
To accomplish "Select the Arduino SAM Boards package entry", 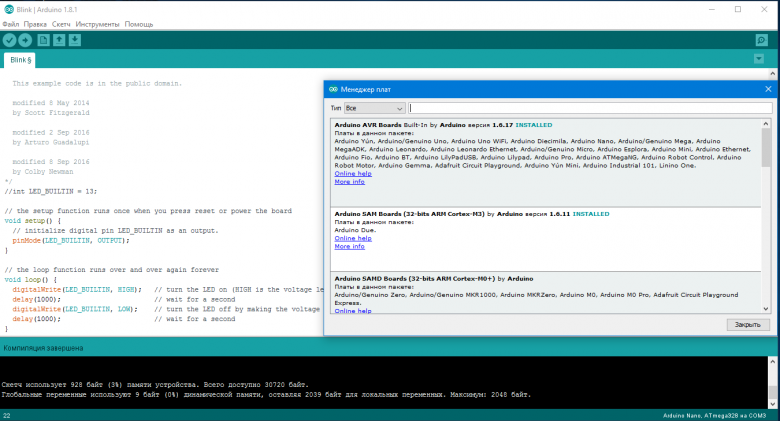I will (x=546, y=239).
